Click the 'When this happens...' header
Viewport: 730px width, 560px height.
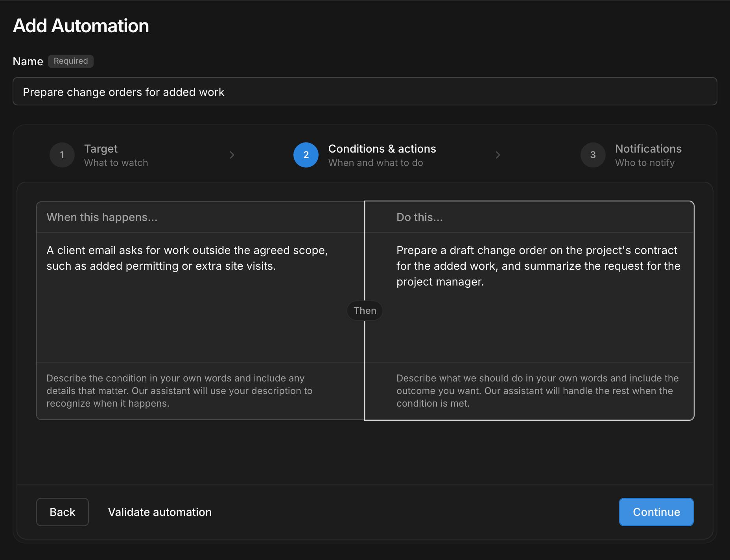[x=102, y=217]
